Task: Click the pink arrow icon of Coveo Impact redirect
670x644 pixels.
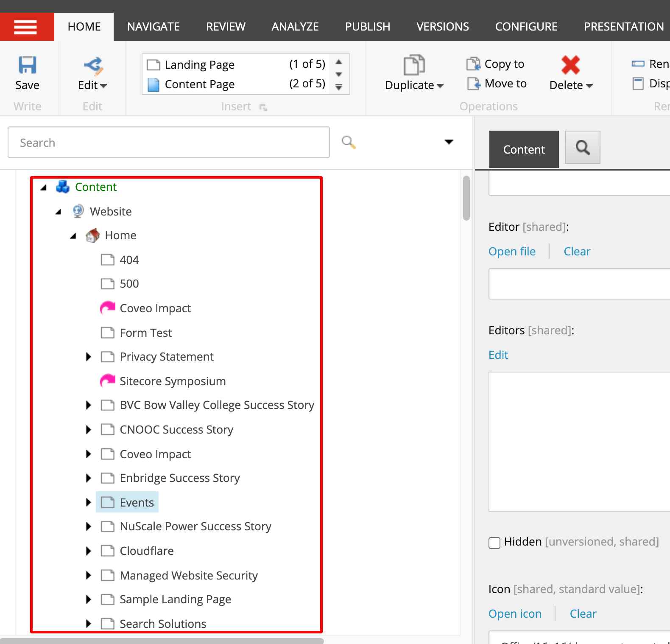Action: (108, 308)
